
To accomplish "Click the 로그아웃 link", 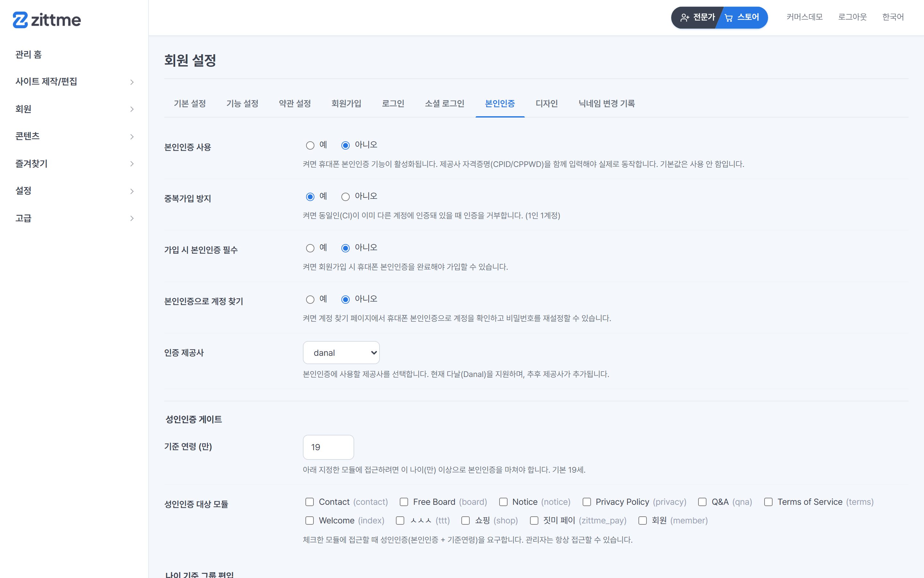I will pos(852,17).
